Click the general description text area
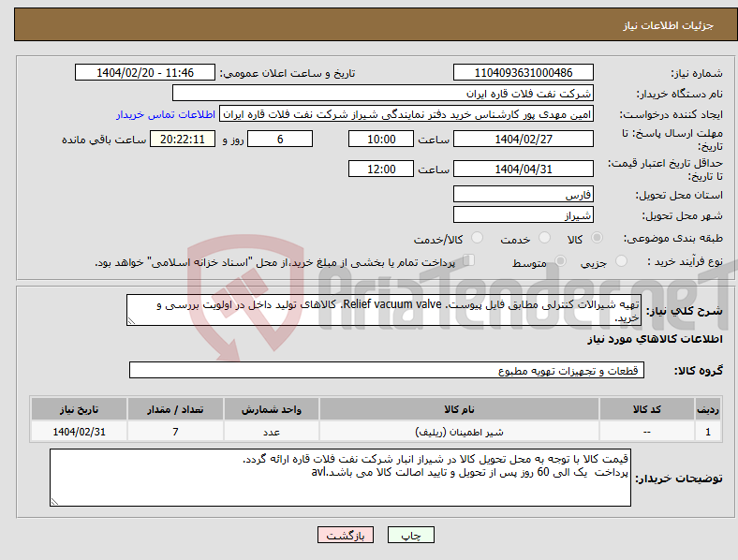The height and width of the screenshot is (560, 738). pyautogui.click(x=384, y=310)
